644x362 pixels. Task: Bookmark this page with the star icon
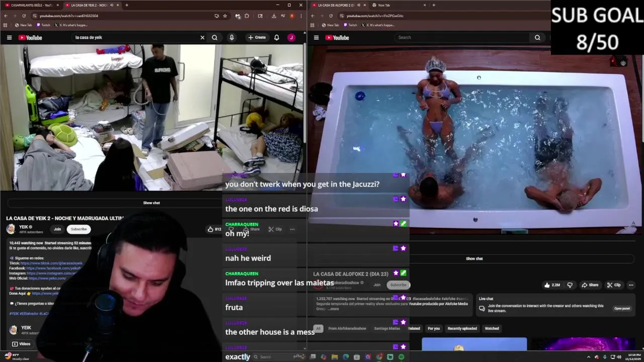(x=225, y=16)
